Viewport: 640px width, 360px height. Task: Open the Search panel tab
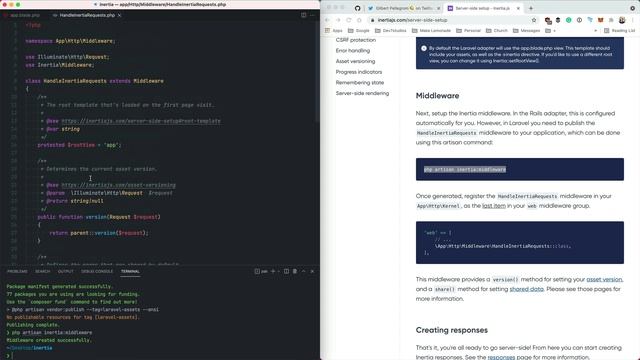(x=42, y=271)
